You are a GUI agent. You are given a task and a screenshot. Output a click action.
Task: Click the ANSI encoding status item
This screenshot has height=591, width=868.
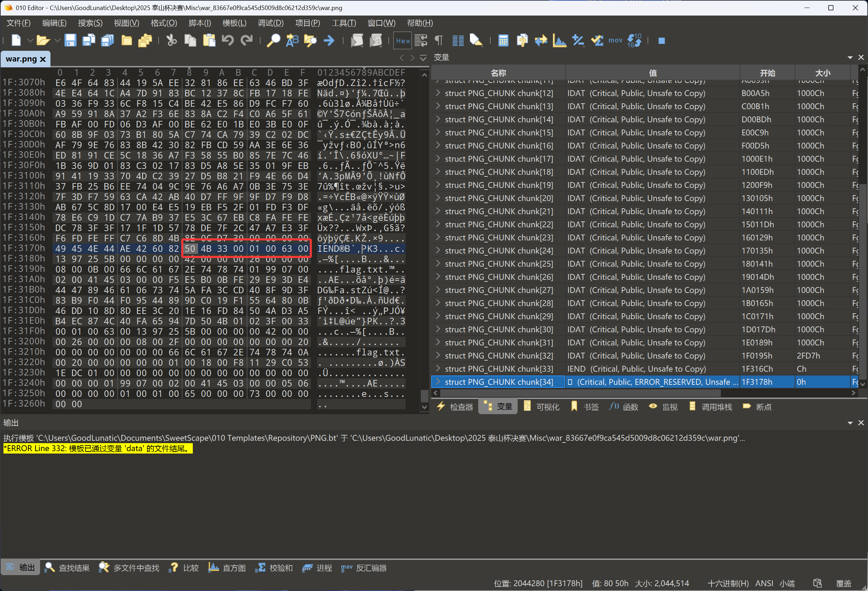(764, 583)
